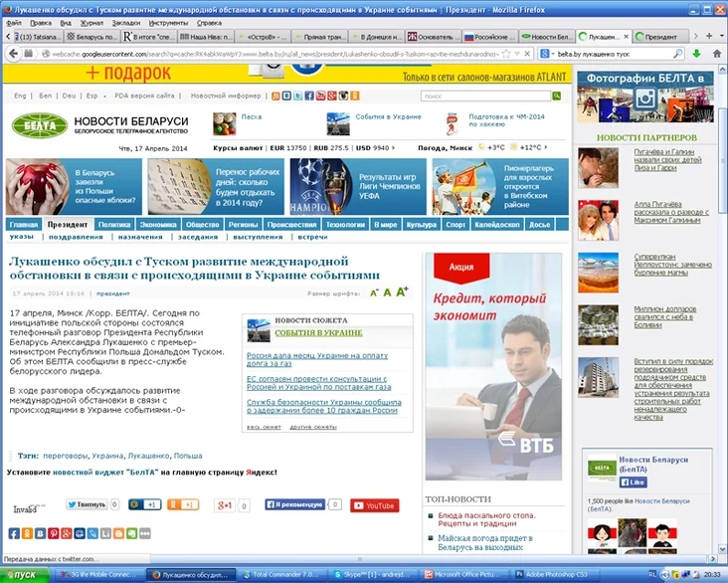Click the BELTA logo in header
Screen dimensions: 728x583
click(x=39, y=125)
